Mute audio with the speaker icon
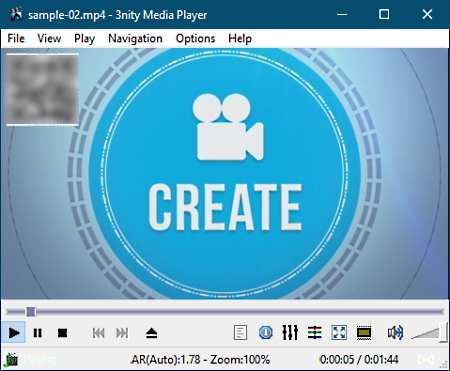This screenshot has width=450, height=371. coord(395,332)
